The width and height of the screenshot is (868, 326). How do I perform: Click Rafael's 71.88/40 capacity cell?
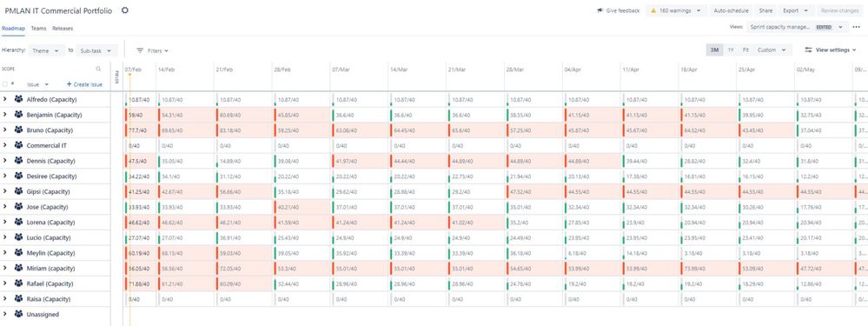(x=141, y=283)
